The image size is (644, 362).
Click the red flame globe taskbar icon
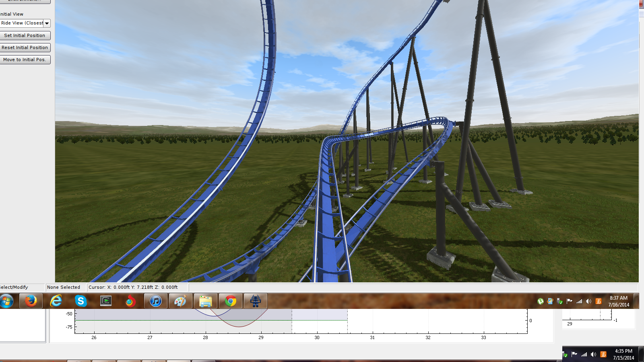(x=130, y=301)
